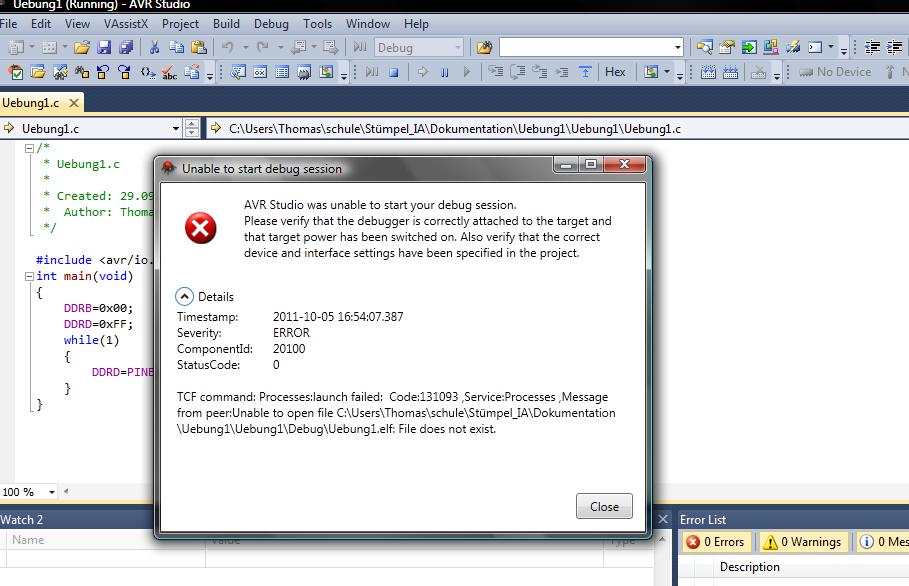Click the Decrease Indent icon

[x=872, y=47]
